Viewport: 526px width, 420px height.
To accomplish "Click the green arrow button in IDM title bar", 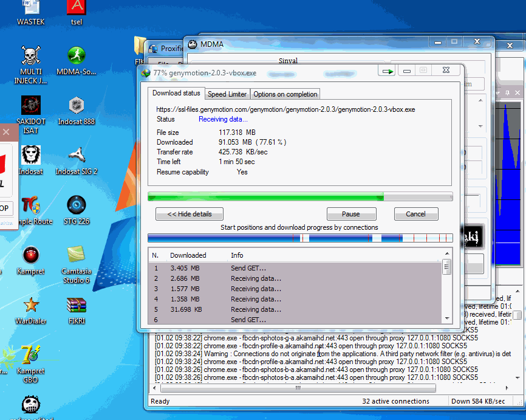I will coord(388,71).
